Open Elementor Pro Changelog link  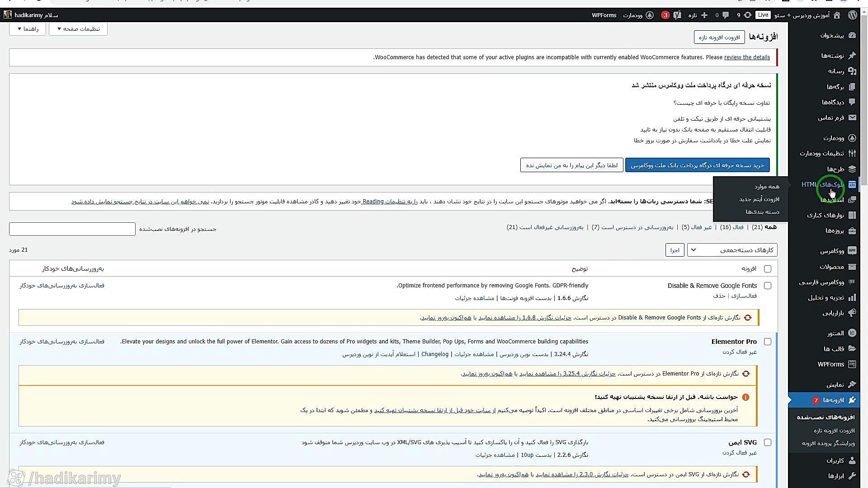point(435,354)
